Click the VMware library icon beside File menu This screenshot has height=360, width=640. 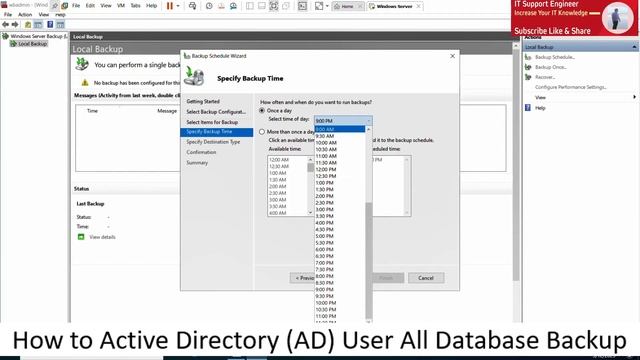(64, 6)
